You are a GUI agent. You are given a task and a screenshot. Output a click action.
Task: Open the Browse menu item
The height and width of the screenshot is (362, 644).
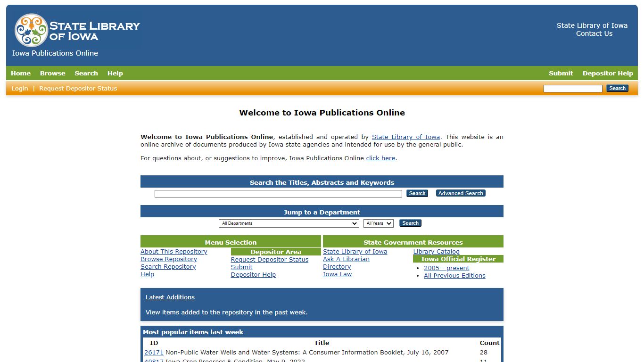(x=52, y=73)
